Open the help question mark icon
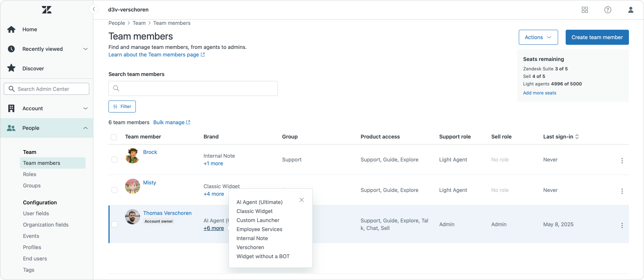Image resolution: width=644 pixels, height=280 pixels. point(608,10)
